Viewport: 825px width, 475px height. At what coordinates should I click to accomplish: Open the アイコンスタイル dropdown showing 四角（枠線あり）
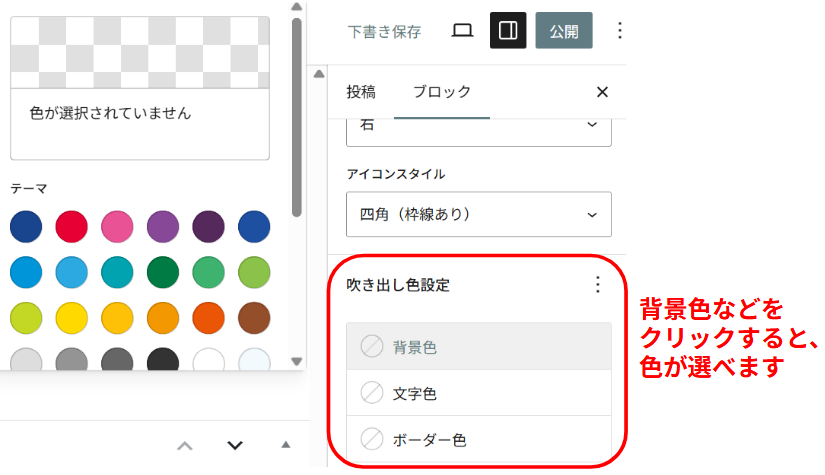(x=478, y=214)
